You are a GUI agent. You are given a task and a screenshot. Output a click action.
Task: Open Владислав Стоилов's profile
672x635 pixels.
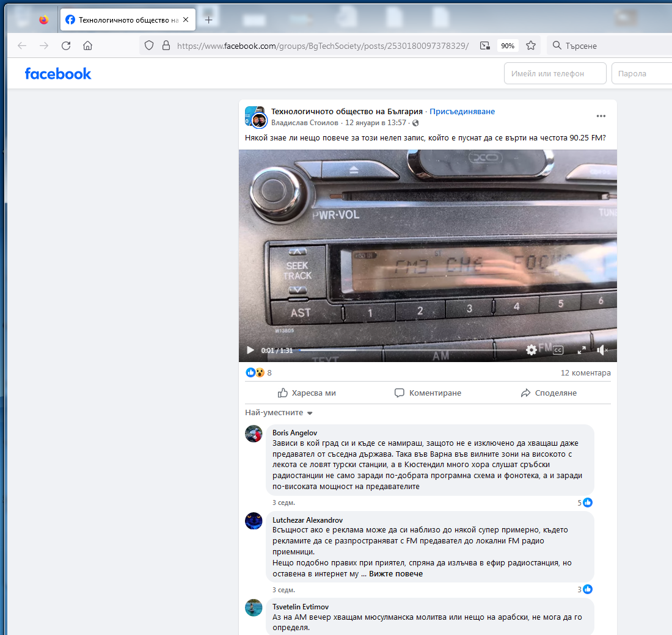[x=305, y=123]
